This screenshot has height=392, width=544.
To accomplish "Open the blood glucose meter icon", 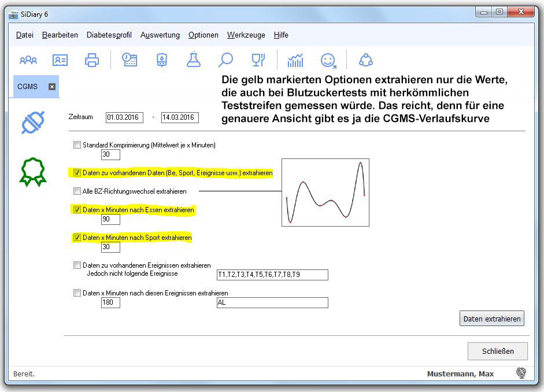I will 162,60.
